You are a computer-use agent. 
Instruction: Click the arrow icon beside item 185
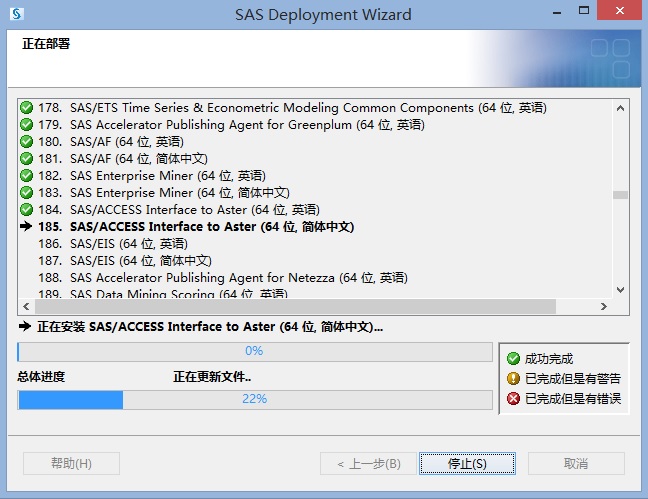[x=26, y=226]
